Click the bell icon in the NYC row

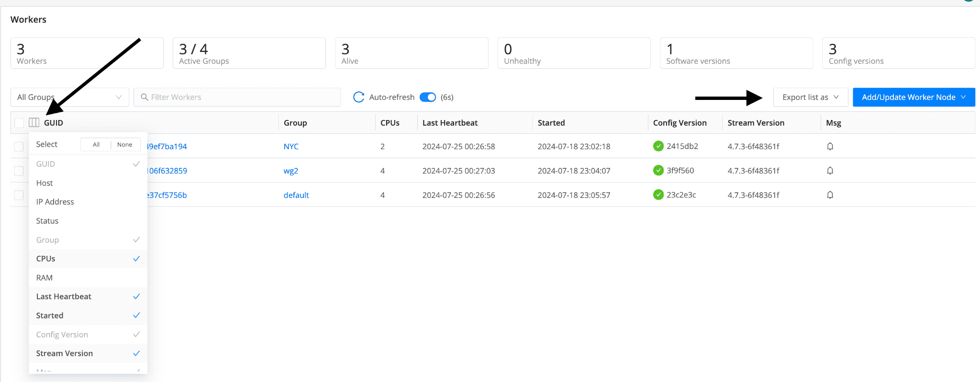(x=830, y=146)
